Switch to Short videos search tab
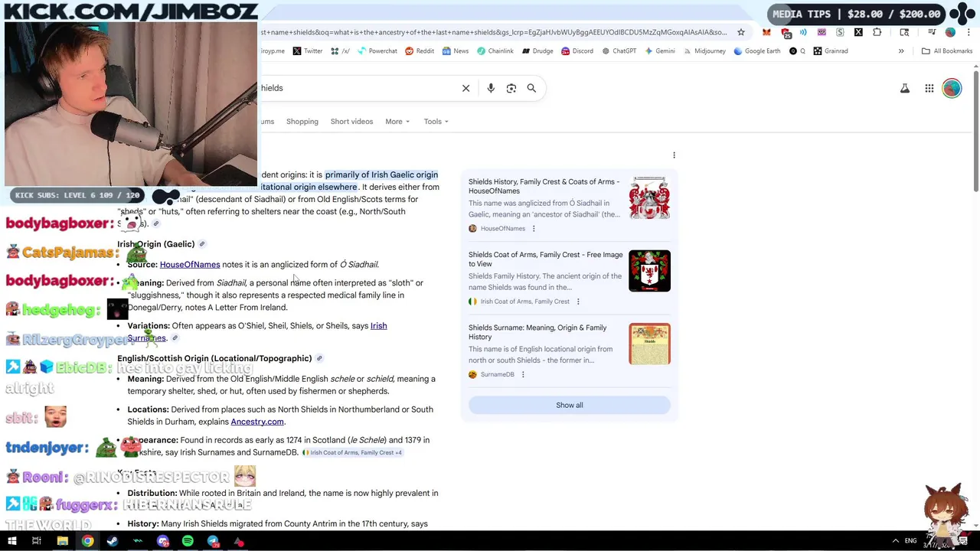The image size is (980, 551). pos(351,122)
